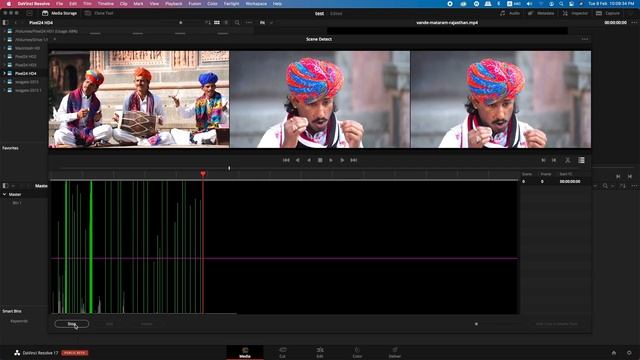640x360 pixels.
Task: Select Pixel24 HD4 volume in storage list
Action: pyautogui.click(x=25, y=73)
